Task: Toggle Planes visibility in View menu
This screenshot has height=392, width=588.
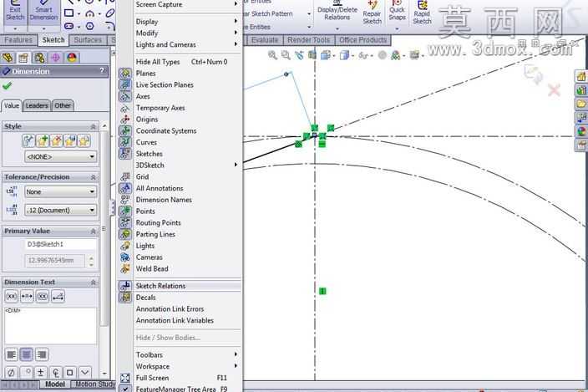Action: (180, 74)
